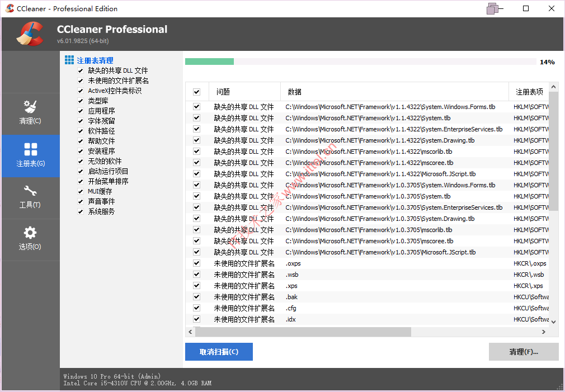This screenshot has width=565, height=392.
Task: Open the 清理(C) section in the sidebar
Action: pos(30,114)
